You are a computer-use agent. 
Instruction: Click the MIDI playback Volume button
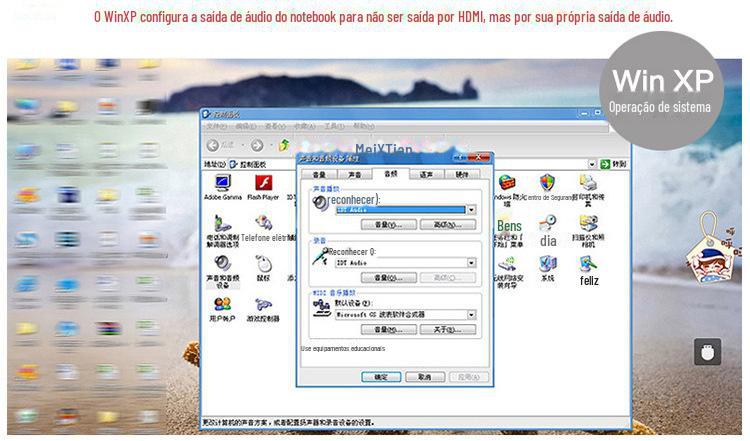point(388,330)
